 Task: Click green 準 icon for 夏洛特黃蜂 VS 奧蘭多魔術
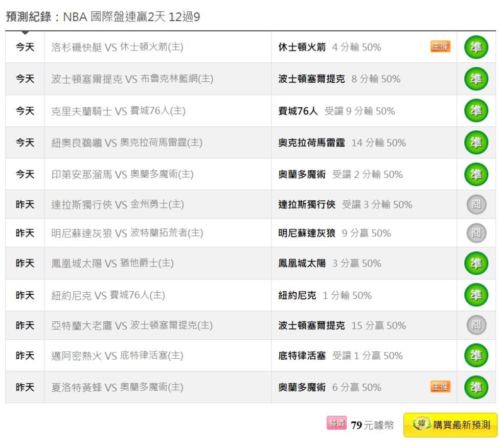pos(476,387)
